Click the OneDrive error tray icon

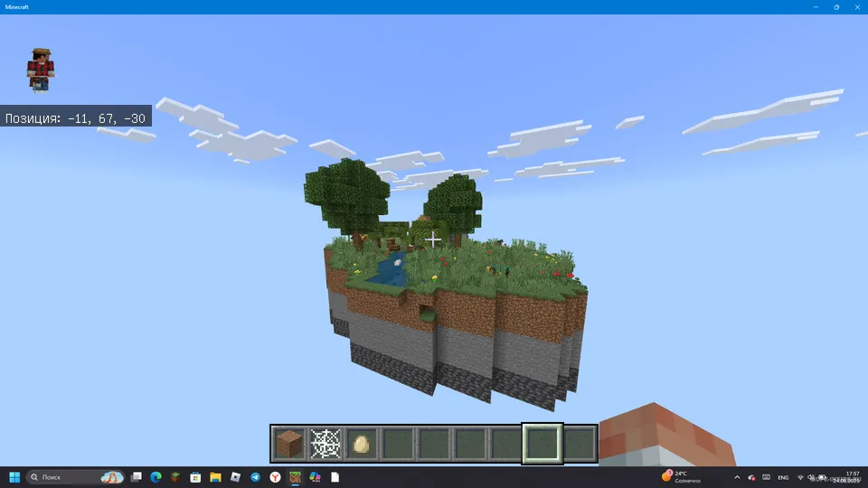point(751,477)
